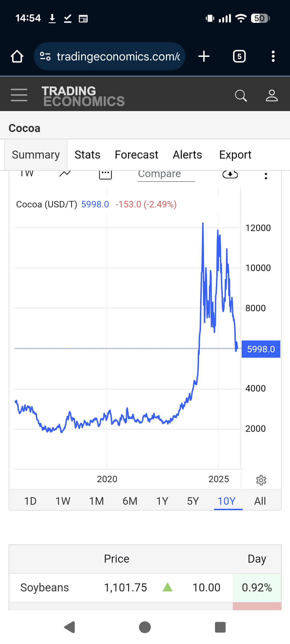The height and width of the screenshot is (644, 290).
Task: Open a new browser tab
Action: [204, 56]
